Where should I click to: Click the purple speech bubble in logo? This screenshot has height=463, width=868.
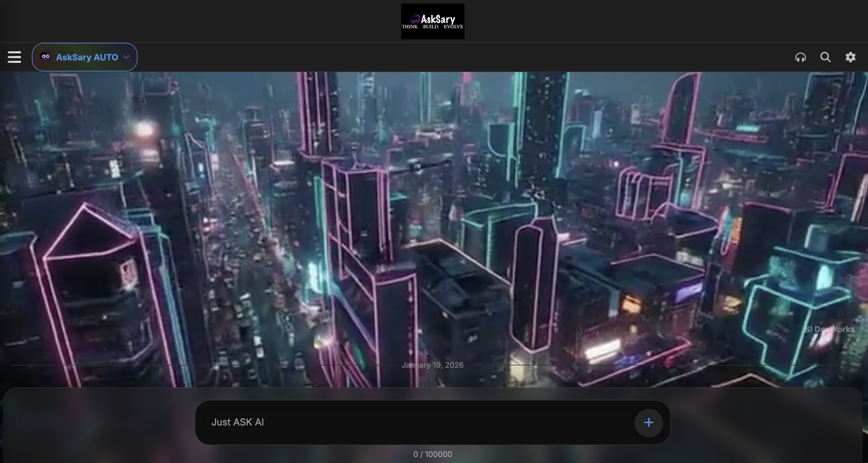415,18
